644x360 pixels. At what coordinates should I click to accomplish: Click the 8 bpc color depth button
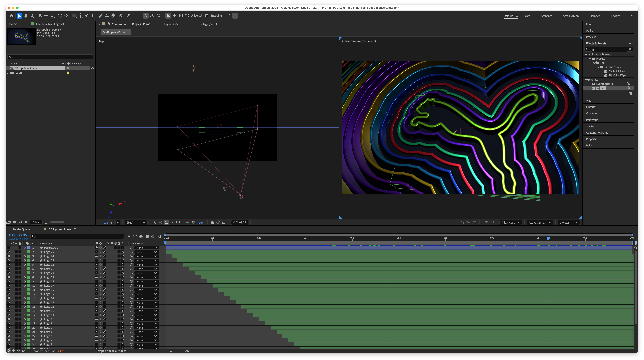coord(36,222)
